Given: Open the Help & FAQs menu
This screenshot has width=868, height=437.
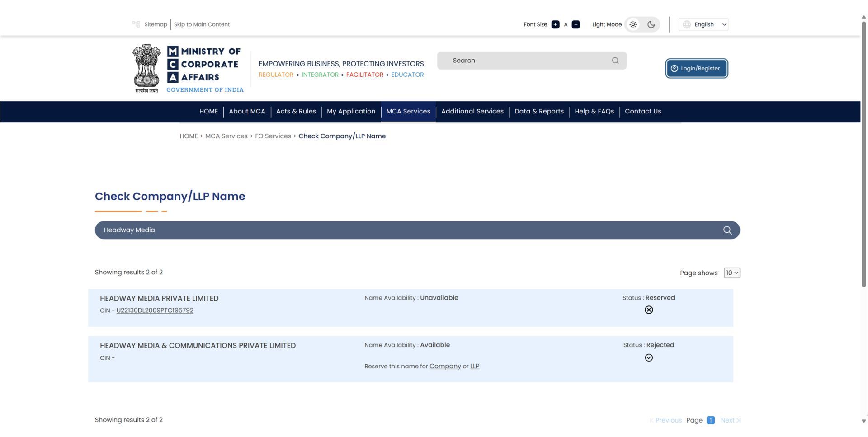Looking at the screenshot, I should 594,111.
